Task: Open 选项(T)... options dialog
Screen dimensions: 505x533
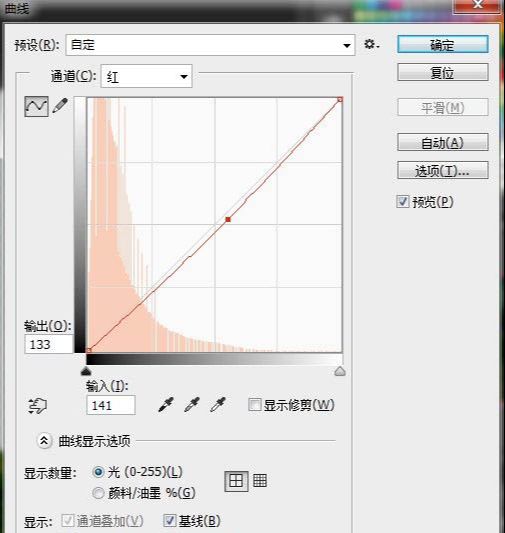Action: coord(443,170)
